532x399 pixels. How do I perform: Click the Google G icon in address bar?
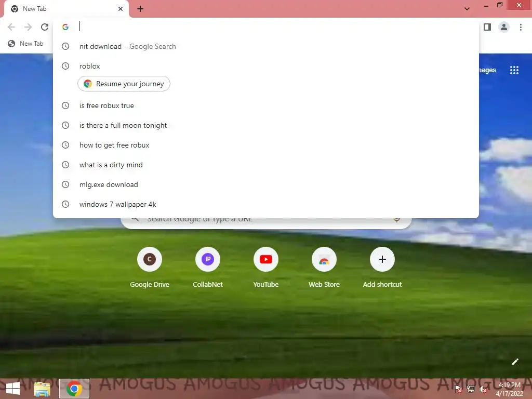click(65, 27)
